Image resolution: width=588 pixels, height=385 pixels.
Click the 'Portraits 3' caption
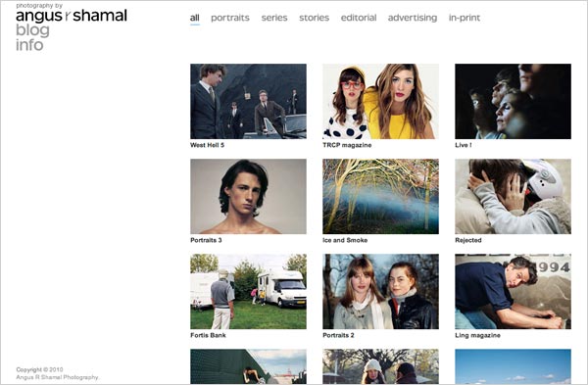click(x=206, y=240)
